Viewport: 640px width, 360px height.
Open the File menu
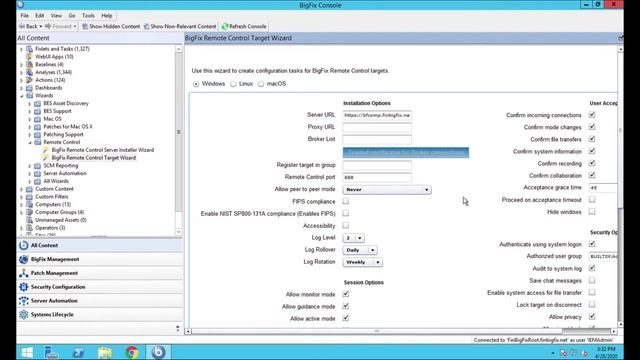(x=24, y=16)
